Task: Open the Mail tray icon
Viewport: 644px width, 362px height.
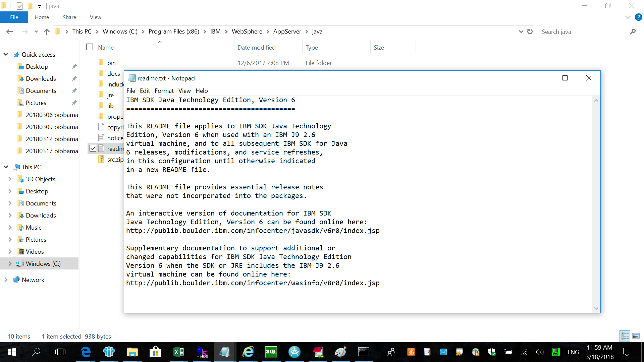Action: click(443, 352)
